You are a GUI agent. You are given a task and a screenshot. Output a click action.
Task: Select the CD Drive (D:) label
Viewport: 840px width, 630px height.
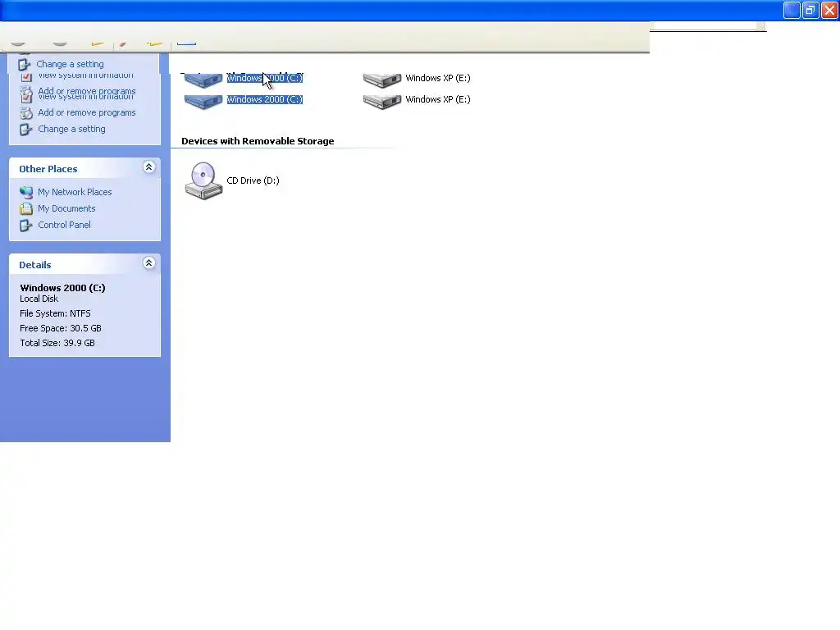[x=253, y=180]
